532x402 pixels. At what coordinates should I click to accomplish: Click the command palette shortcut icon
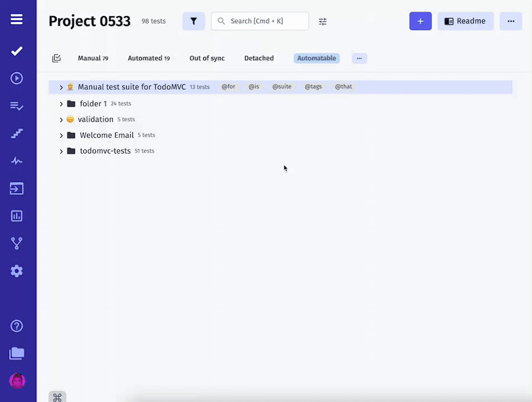(57, 396)
